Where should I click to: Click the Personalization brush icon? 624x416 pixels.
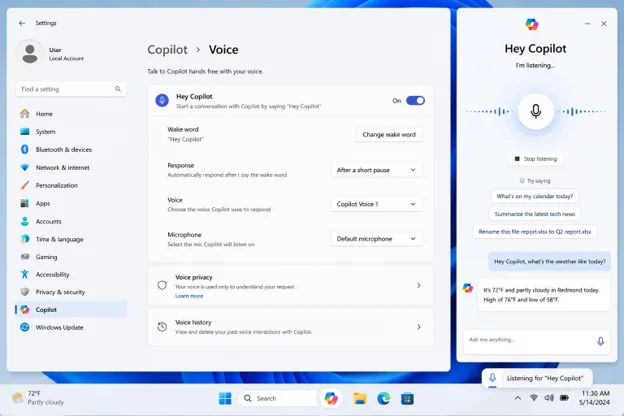25,185
